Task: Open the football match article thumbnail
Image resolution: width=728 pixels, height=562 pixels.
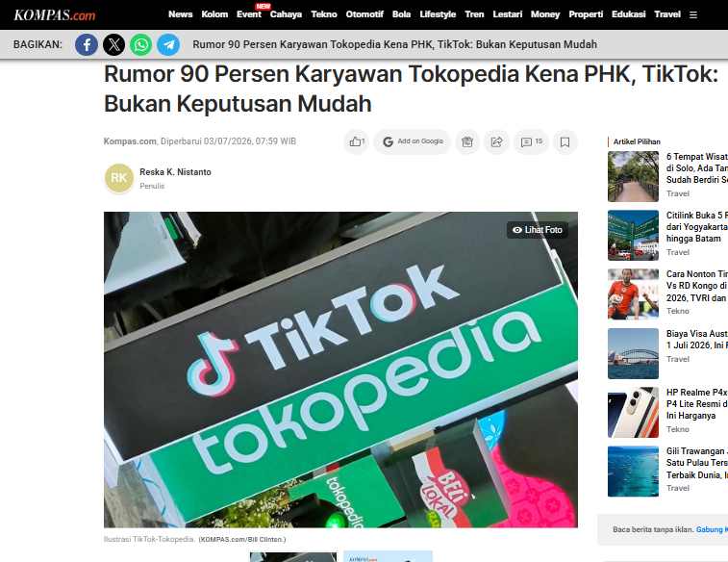Action: pos(634,294)
